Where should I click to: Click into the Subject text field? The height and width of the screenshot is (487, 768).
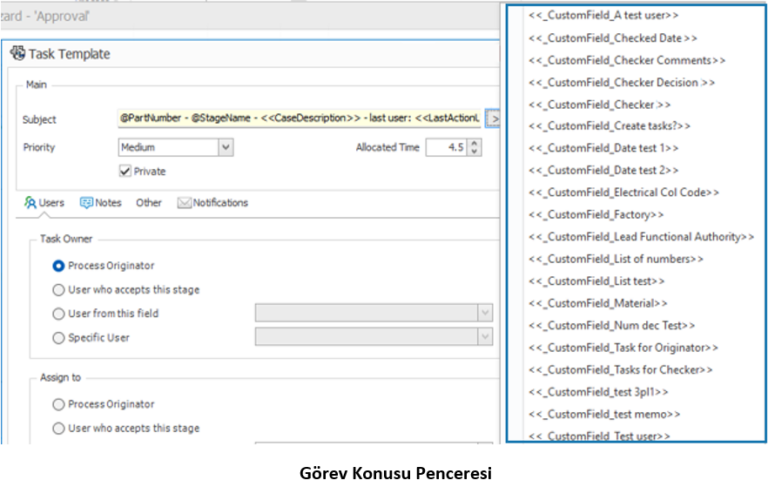click(300, 119)
